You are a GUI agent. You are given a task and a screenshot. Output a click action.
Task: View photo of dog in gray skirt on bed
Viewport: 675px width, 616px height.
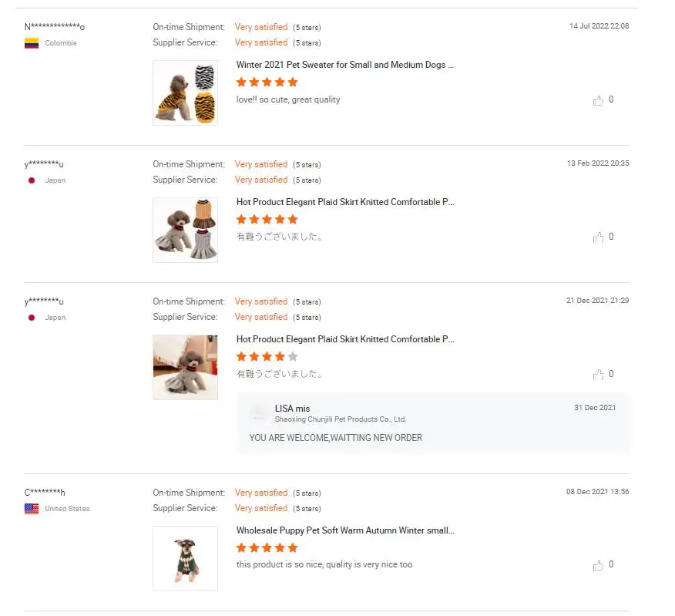coord(185,367)
